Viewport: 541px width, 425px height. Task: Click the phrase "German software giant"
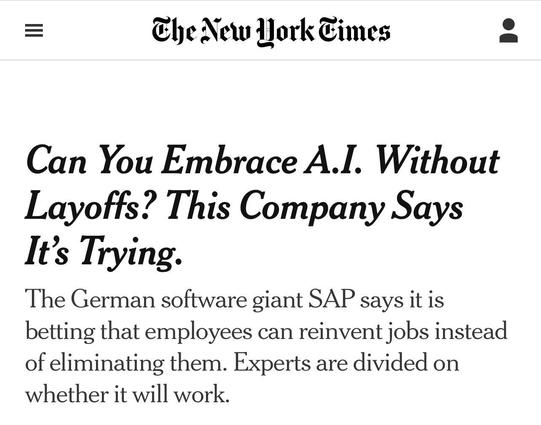(187, 299)
